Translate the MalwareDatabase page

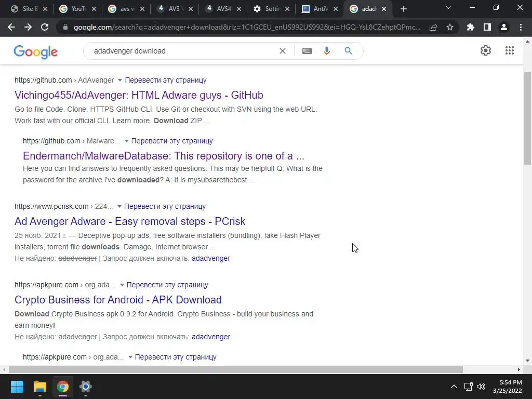pyautogui.click(x=172, y=141)
